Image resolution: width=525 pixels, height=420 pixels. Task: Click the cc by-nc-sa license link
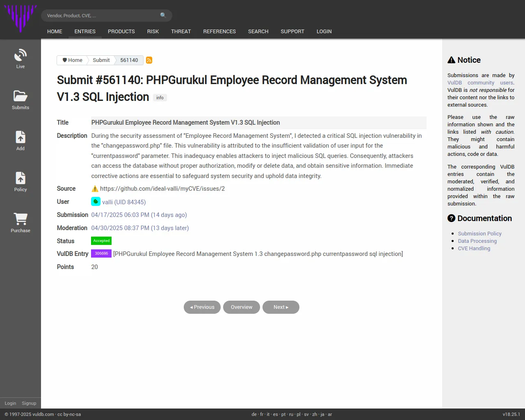[x=69, y=414]
